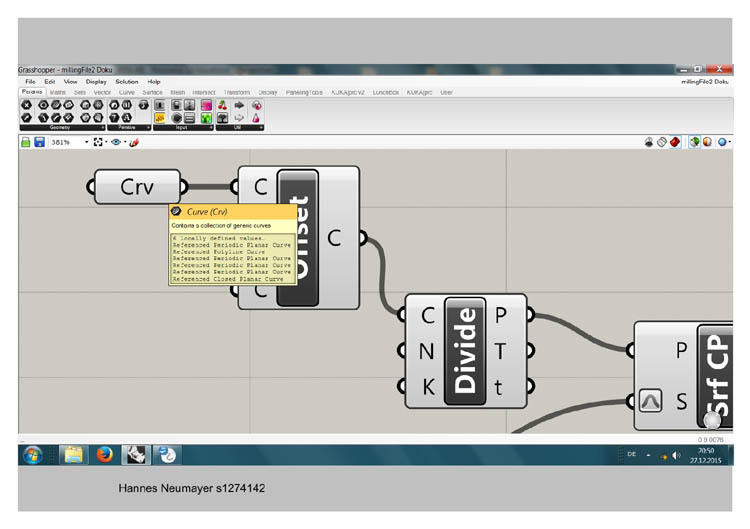Click the blue preview mesh quality sphere

pyautogui.click(x=722, y=142)
